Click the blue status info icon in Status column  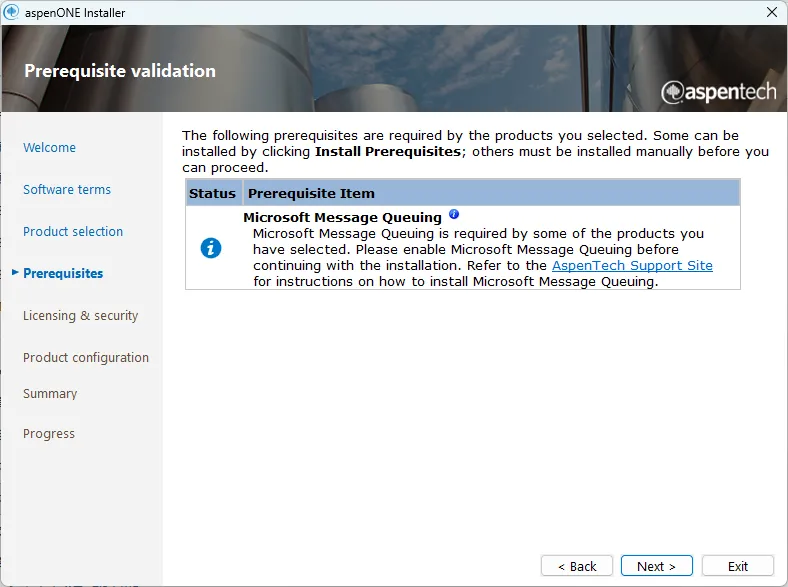click(211, 248)
